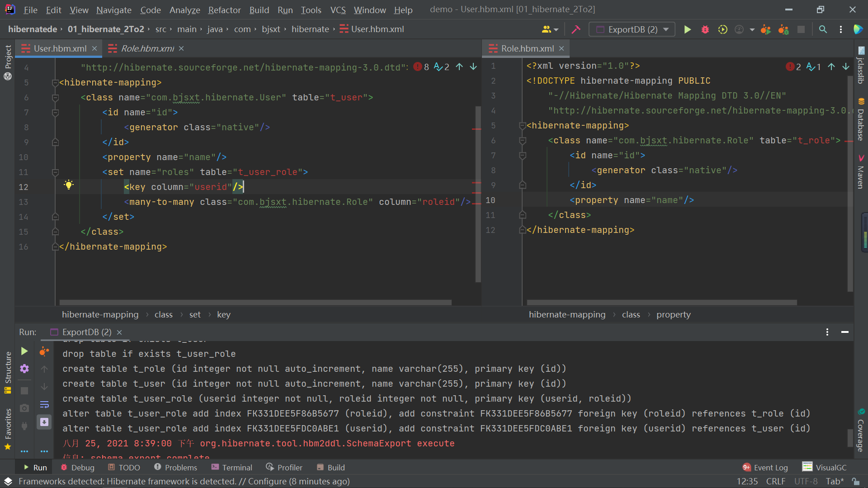Toggle the Database tool window
This screenshot has width=868, height=488.
861,119
